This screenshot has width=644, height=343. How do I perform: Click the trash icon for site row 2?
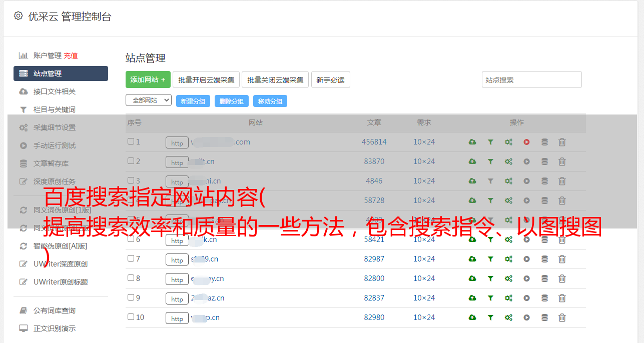(x=562, y=161)
